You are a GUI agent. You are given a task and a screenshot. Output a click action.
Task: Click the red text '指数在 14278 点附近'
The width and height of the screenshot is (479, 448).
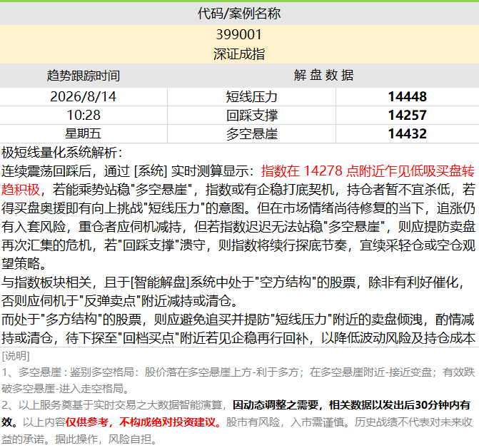click(320, 171)
